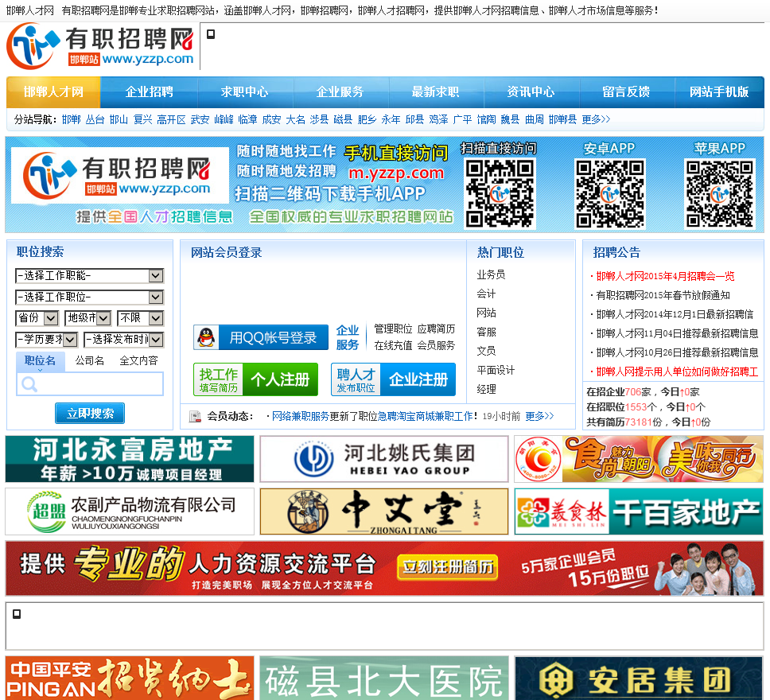The width and height of the screenshot is (770, 700).
Task: Click the 安卓APP QR code
Action: (x=610, y=193)
